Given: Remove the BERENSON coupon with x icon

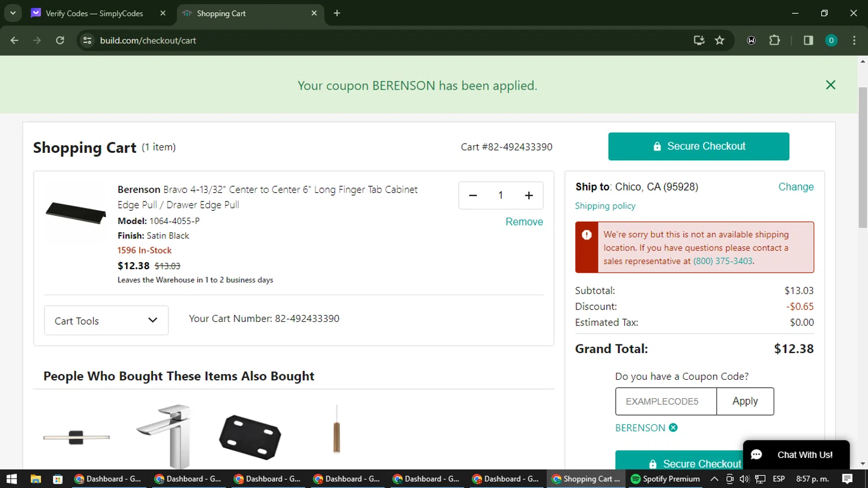Looking at the screenshot, I should [x=673, y=428].
